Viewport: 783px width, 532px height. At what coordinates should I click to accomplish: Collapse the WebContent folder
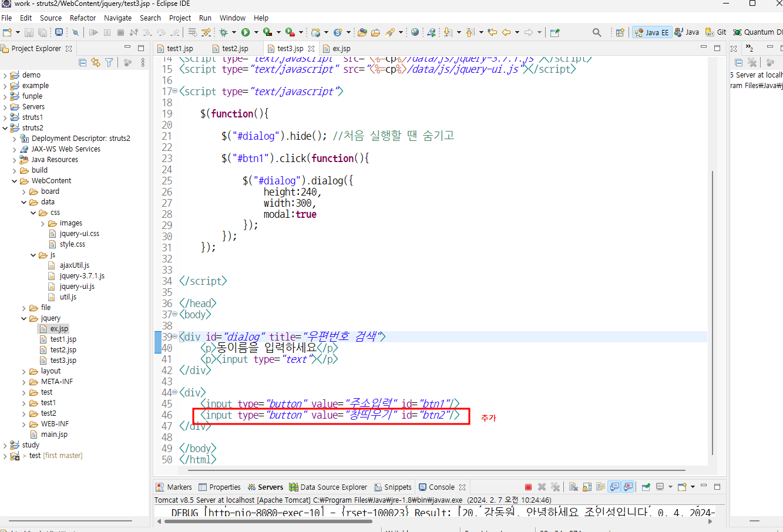(x=14, y=181)
